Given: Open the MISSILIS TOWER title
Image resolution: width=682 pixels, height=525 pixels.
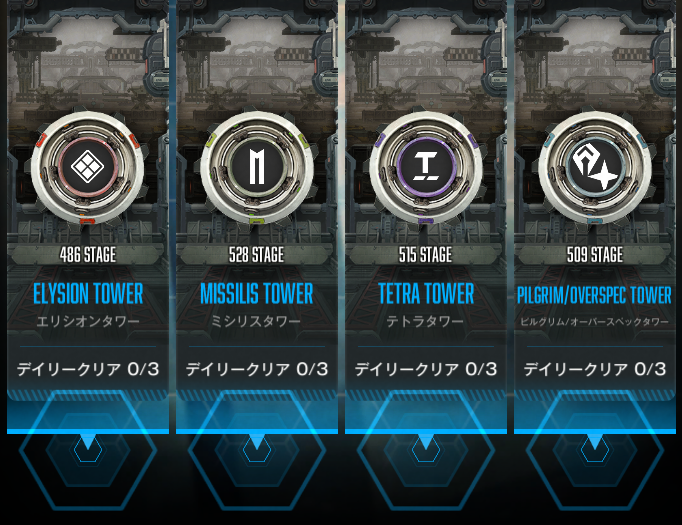Looking at the screenshot, I should coord(257,294).
